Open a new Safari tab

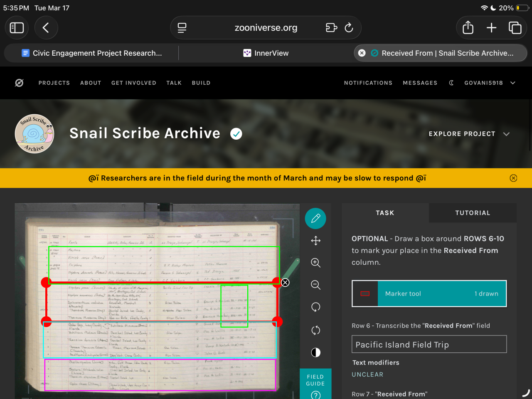click(492, 28)
